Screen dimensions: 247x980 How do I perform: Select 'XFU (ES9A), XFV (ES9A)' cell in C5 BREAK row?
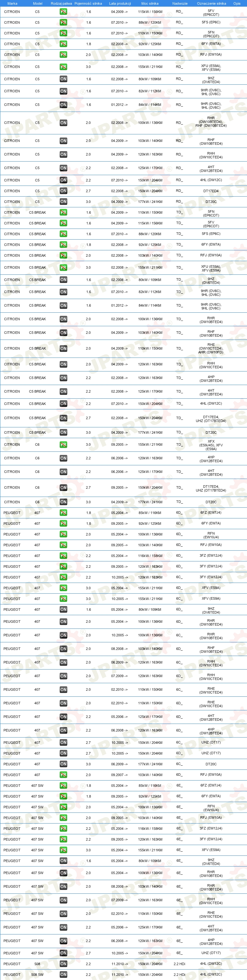click(211, 268)
